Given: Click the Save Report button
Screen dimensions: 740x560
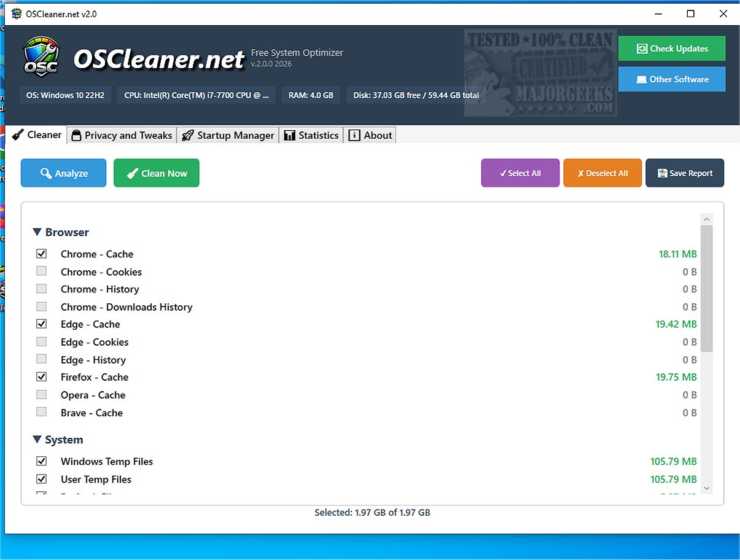Looking at the screenshot, I should 685,173.
